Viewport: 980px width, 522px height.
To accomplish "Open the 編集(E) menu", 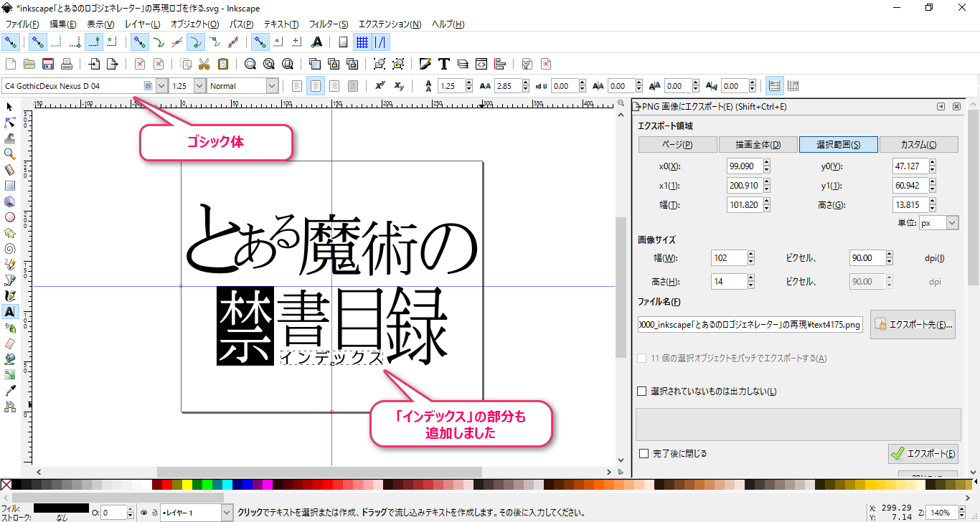I will click(63, 24).
